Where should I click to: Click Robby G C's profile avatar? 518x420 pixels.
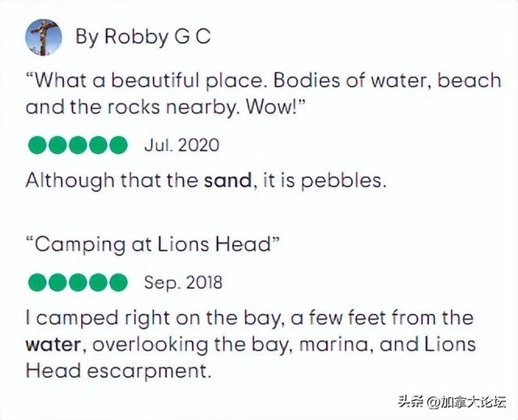click(44, 37)
